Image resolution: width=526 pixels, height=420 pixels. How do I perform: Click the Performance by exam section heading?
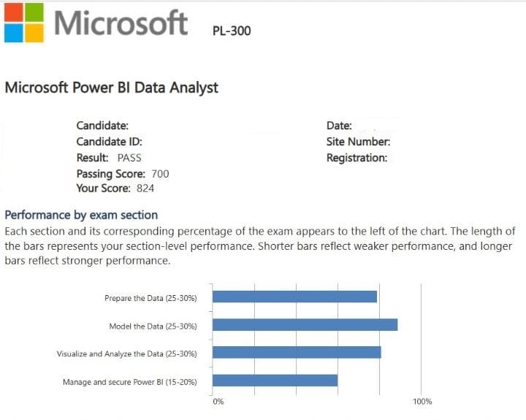pos(81,215)
